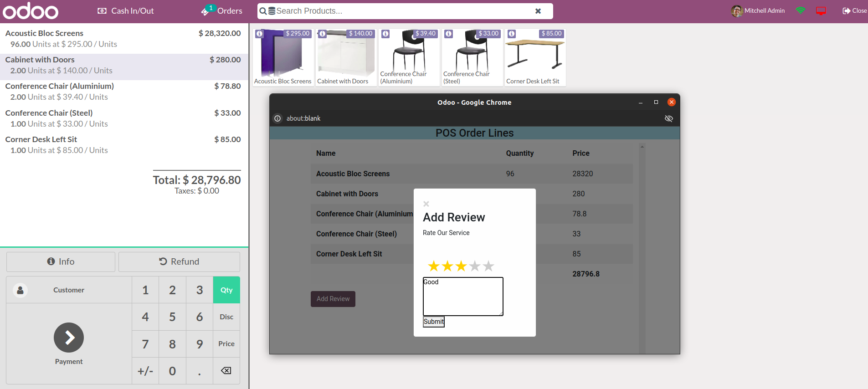Click the magnifier icon in the search bar
This screenshot has height=389, width=868.
(x=263, y=11)
